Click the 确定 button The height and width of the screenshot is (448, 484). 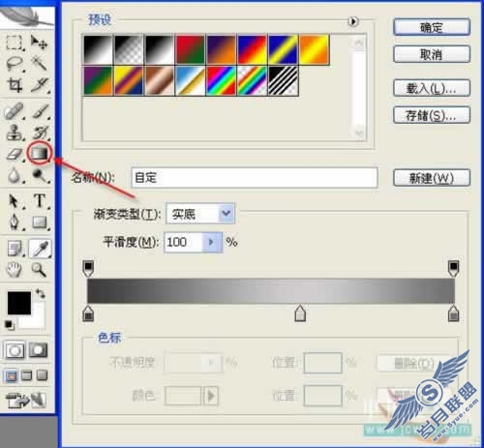pyautogui.click(x=432, y=27)
